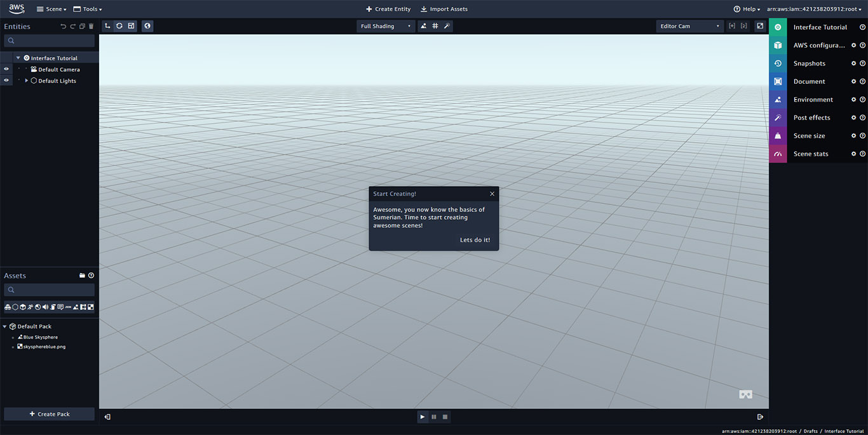The height and width of the screenshot is (435, 868).
Task: Open Scene stats help question mark
Action: [x=862, y=154]
